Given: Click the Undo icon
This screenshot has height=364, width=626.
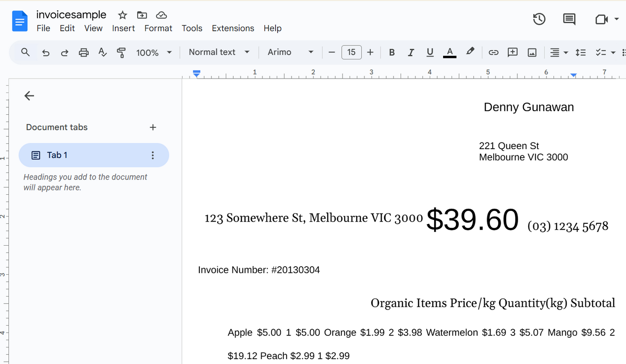Looking at the screenshot, I should pos(46,52).
